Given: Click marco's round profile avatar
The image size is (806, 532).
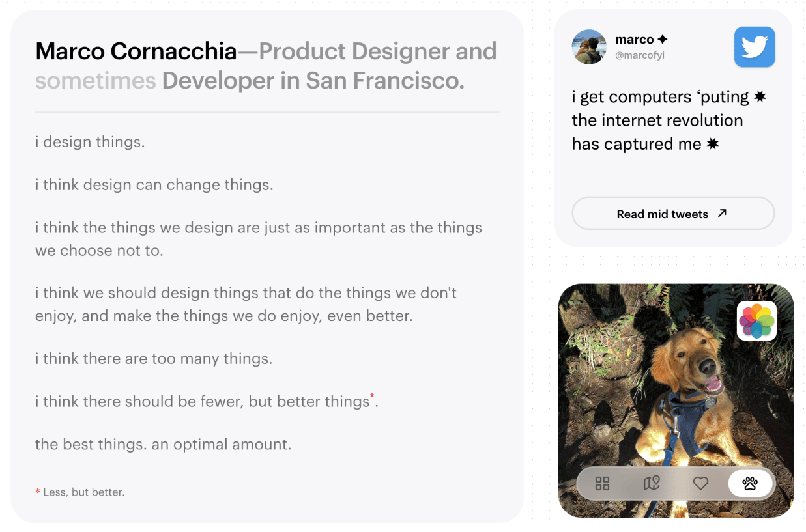Looking at the screenshot, I should click(589, 47).
